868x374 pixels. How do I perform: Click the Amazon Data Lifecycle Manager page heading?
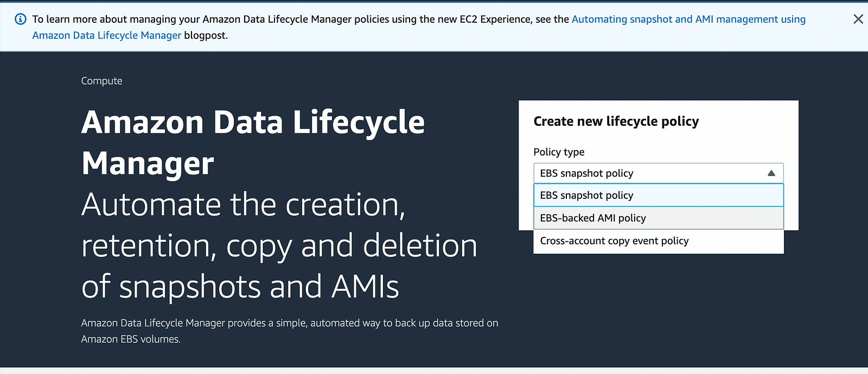pos(253,143)
